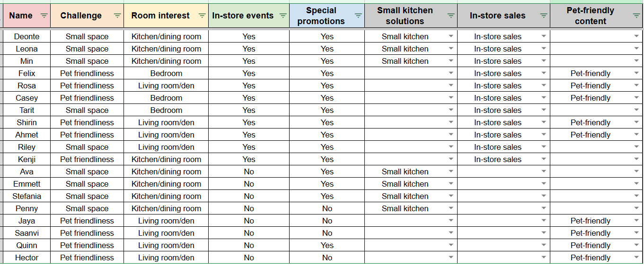This screenshot has height=266, width=644.
Task: Open Hector's Pet-friendly content dropdown
Action: point(636,257)
